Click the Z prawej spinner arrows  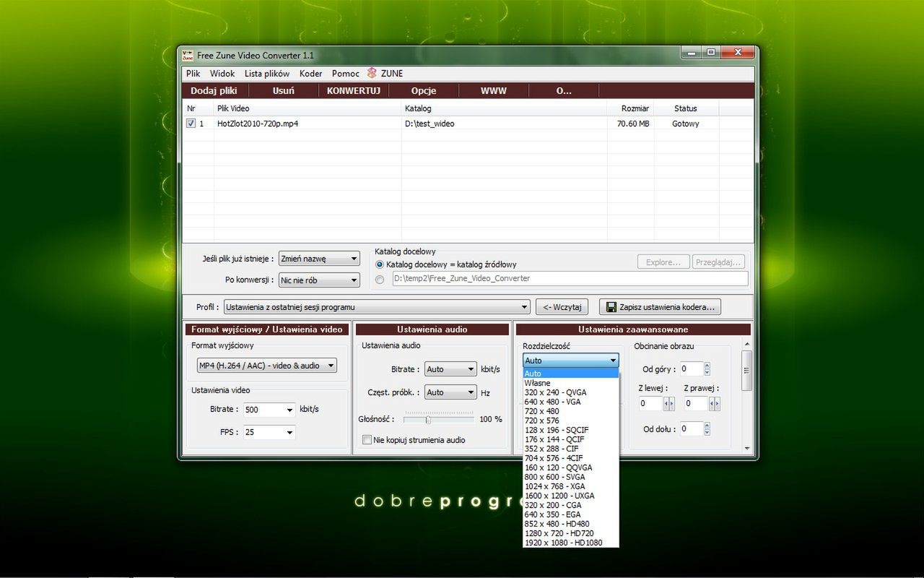714,404
